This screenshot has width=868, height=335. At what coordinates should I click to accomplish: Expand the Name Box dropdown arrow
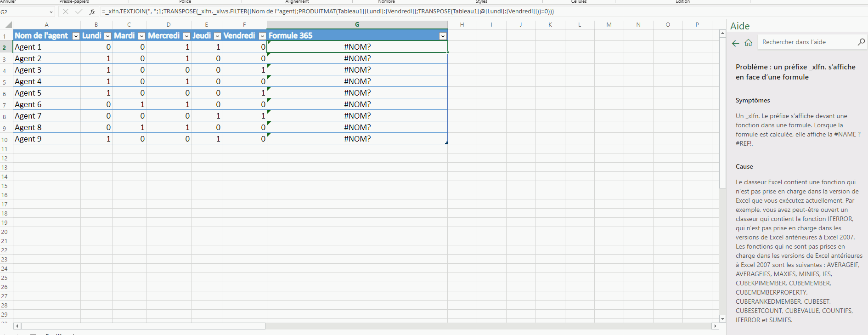click(x=51, y=12)
